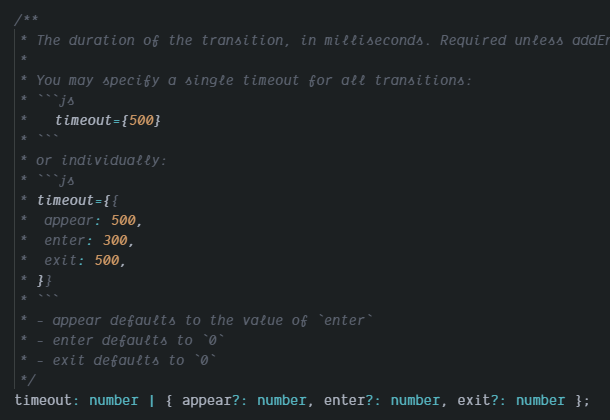Click the 500 value in the timeout={500} line

click(x=141, y=121)
